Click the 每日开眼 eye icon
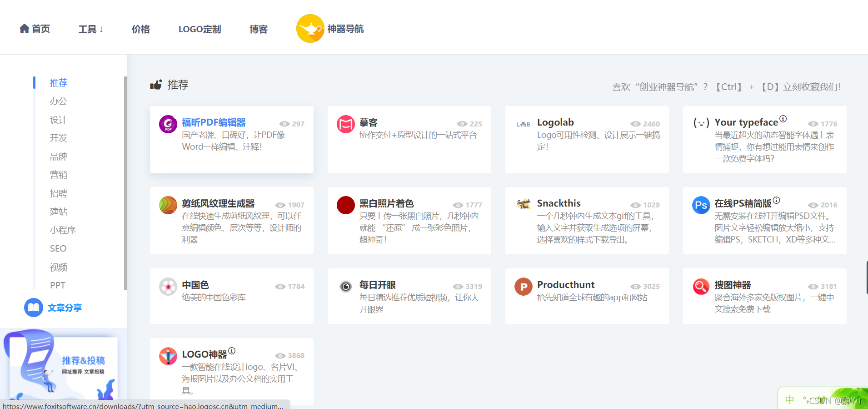This screenshot has width=868, height=409. (346, 287)
